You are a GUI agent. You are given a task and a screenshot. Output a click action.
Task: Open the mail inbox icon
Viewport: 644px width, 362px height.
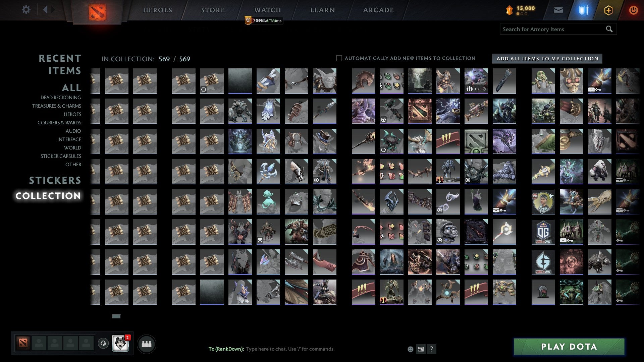[558, 10]
